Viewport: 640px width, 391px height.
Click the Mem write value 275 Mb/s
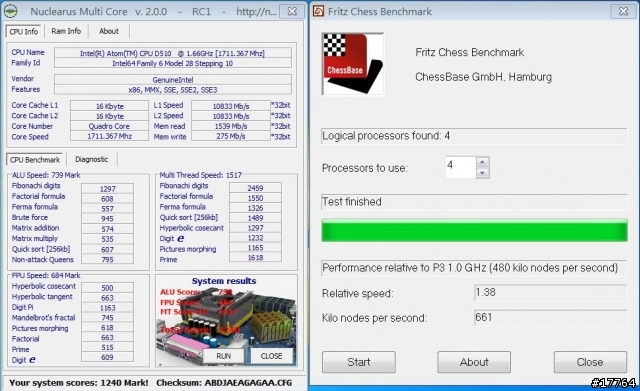click(x=231, y=136)
